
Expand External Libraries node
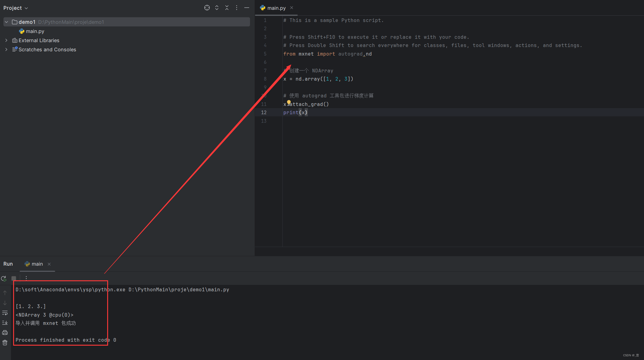pos(6,40)
